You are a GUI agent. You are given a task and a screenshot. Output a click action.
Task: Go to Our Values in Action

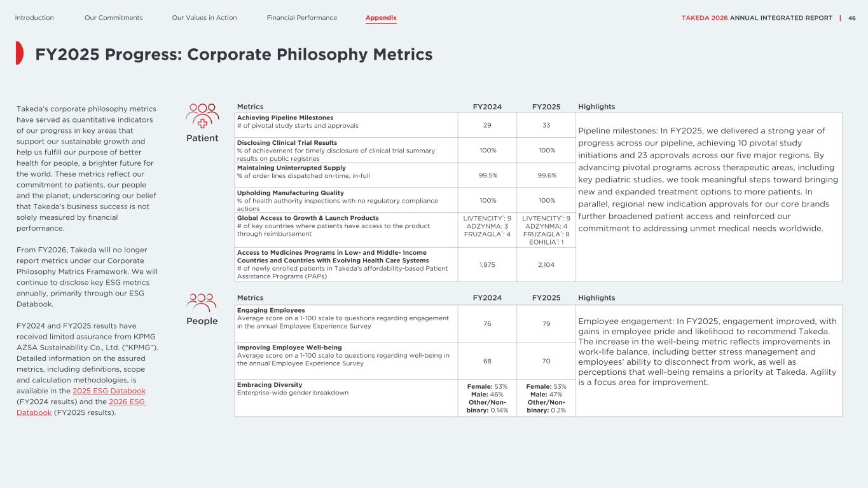pyautogui.click(x=204, y=18)
